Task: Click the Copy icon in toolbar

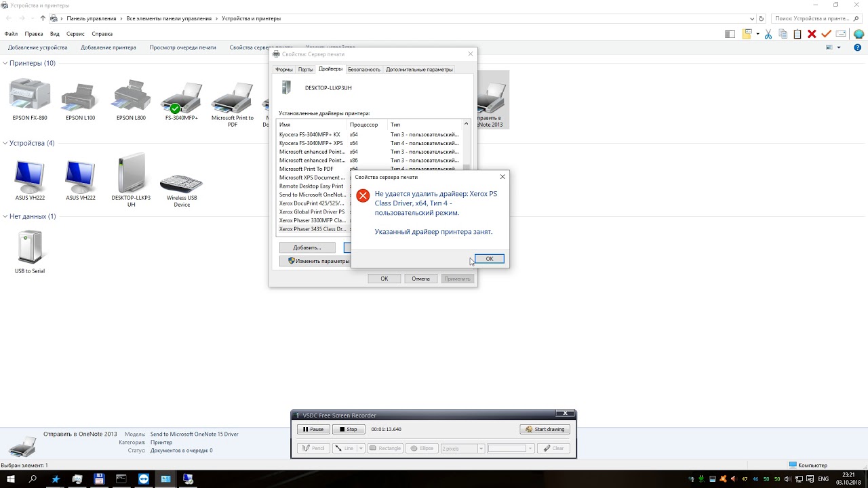Action: pos(783,34)
